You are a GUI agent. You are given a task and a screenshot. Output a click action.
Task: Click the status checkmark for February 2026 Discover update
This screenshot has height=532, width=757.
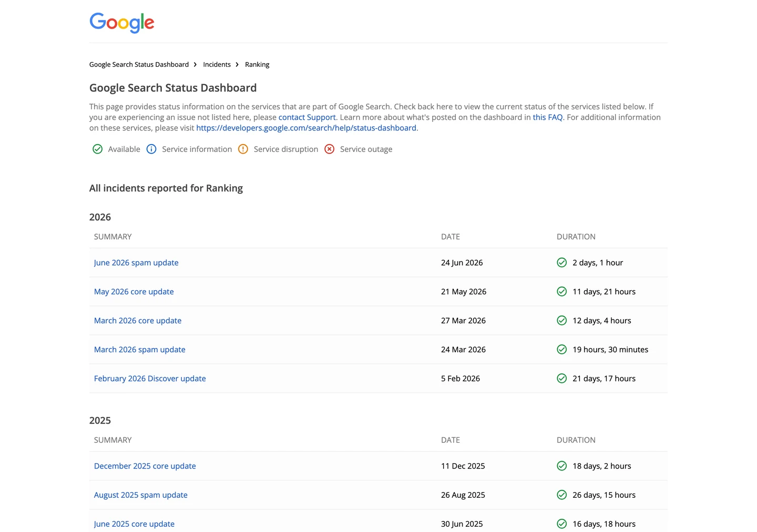point(561,378)
